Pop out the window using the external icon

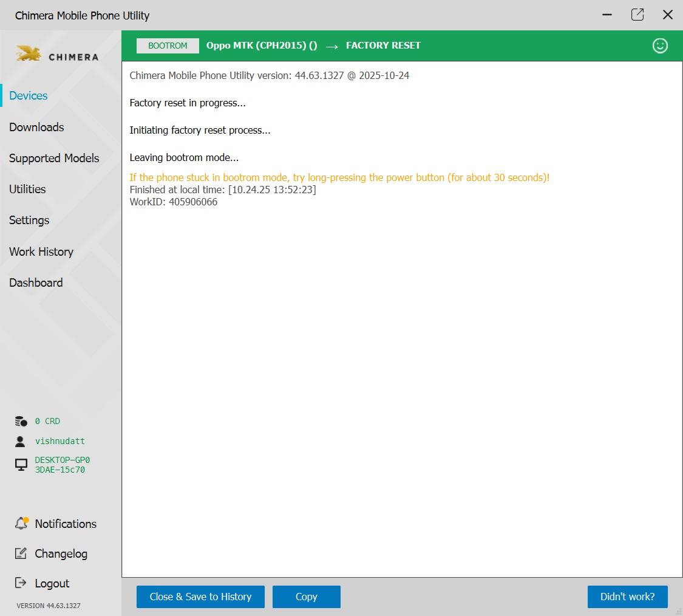coord(637,15)
